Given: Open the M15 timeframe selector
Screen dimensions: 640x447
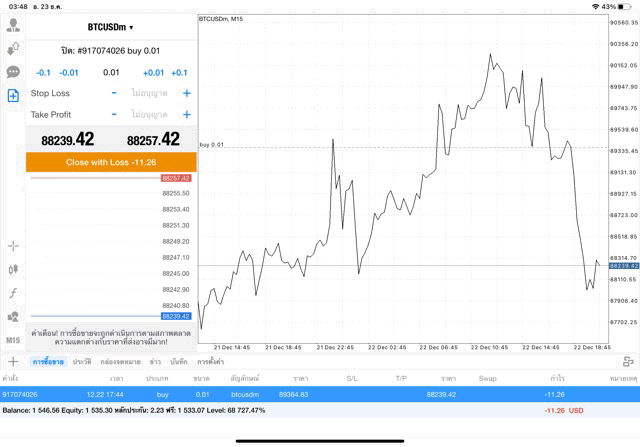Looking at the screenshot, I should 13,340.
